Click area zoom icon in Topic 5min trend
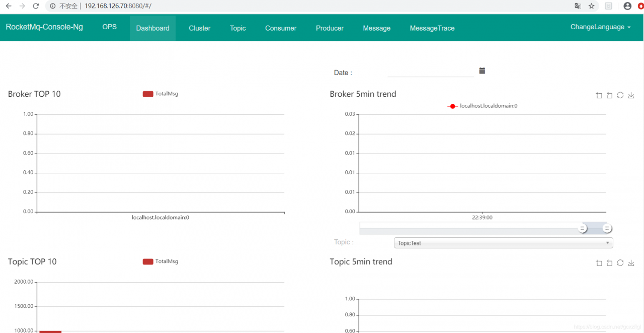This screenshot has height=333, width=644. coord(599,263)
